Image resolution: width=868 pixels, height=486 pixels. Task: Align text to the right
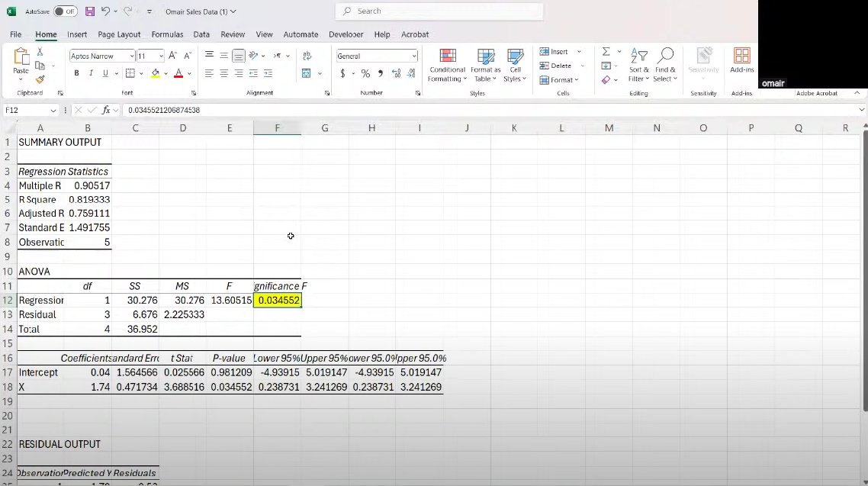(239, 73)
